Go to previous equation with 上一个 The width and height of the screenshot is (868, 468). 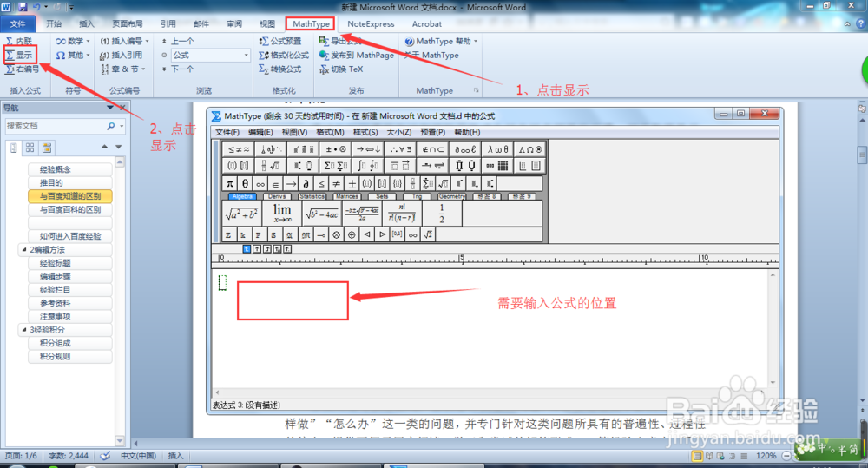click(178, 41)
